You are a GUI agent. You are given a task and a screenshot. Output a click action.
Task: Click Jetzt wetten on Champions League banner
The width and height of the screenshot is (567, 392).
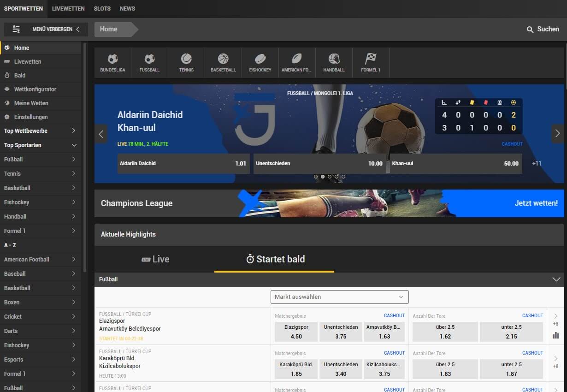(x=536, y=203)
